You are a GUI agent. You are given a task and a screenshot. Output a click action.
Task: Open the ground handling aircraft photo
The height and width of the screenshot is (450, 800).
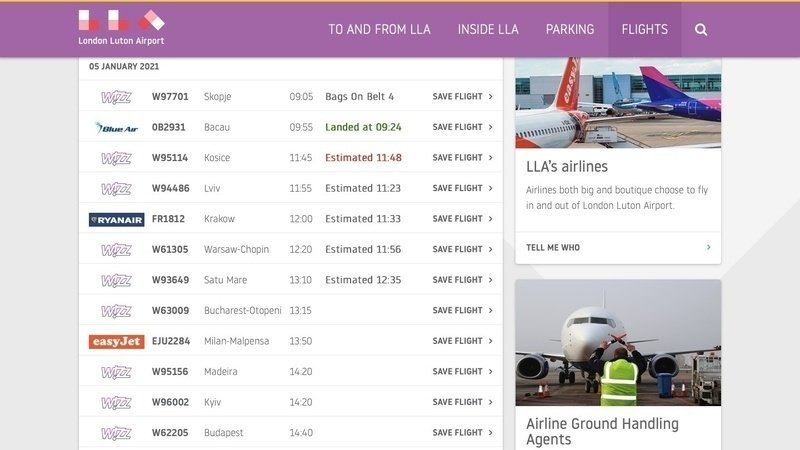(x=618, y=342)
